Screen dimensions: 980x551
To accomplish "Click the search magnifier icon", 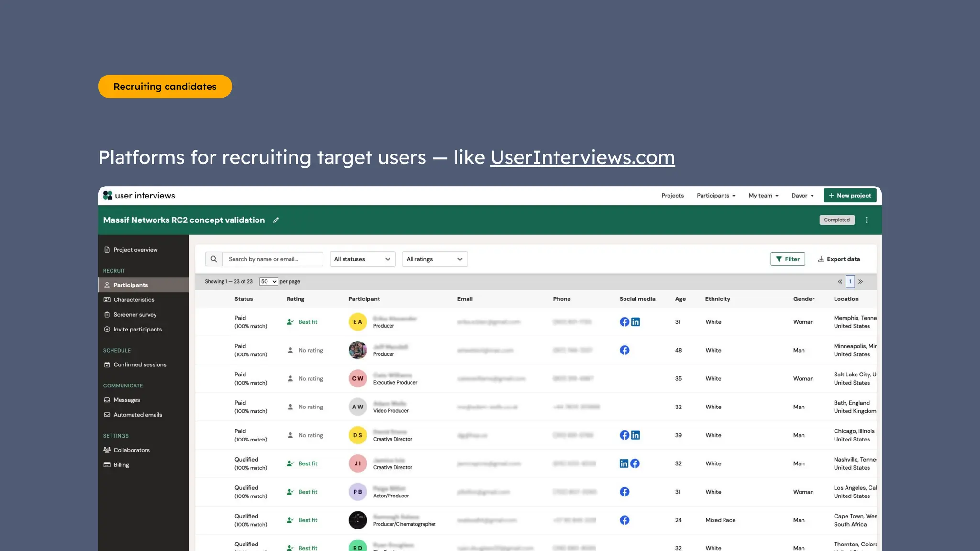I will pos(213,259).
